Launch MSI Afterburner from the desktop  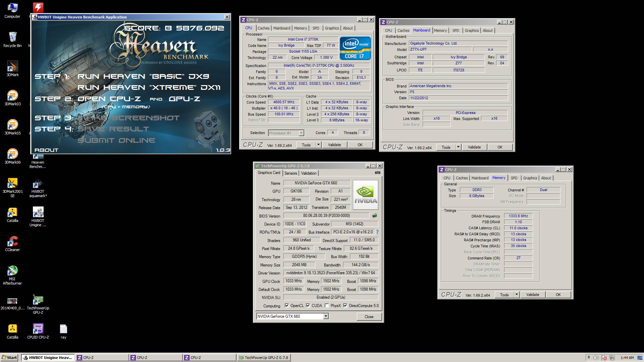[12, 275]
